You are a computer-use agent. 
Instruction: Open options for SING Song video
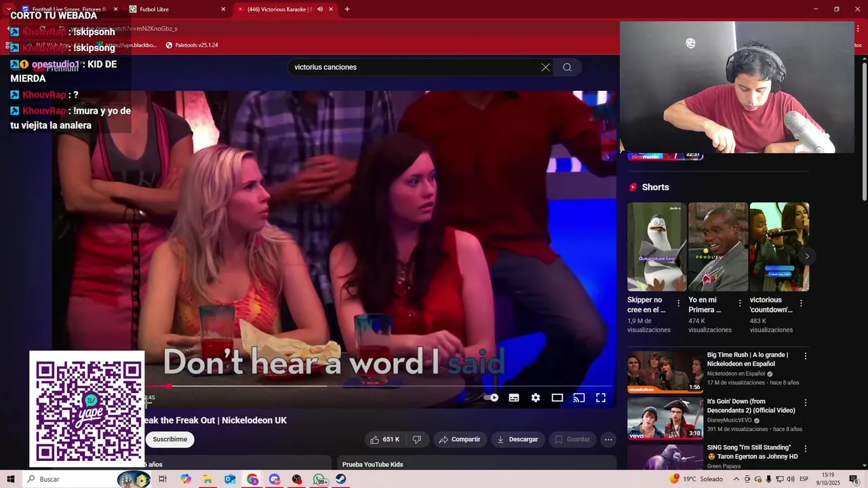[x=806, y=449]
